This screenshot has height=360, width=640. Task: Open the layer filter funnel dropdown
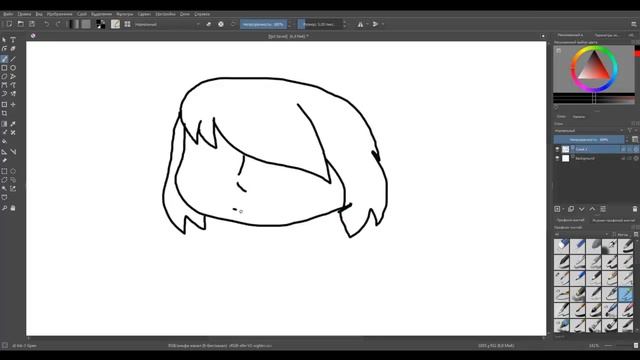click(631, 131)
